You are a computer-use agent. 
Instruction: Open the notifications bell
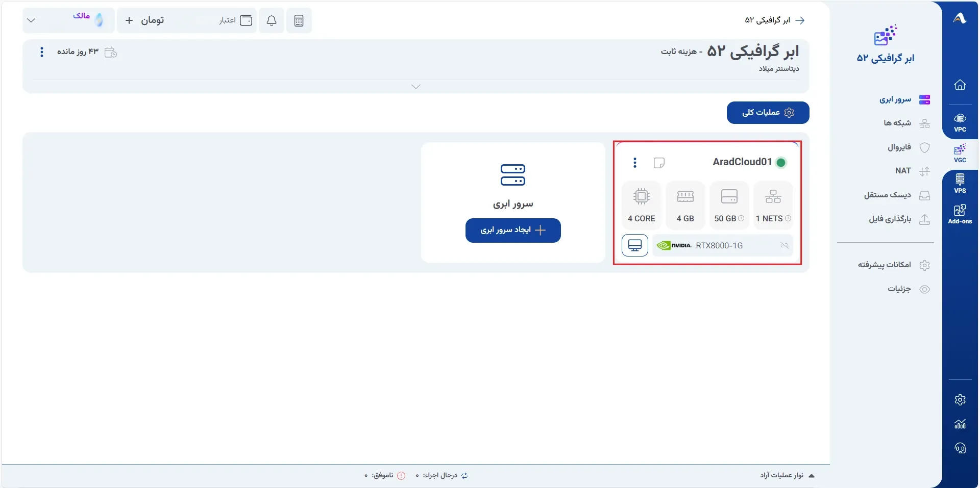pos(272,20)
